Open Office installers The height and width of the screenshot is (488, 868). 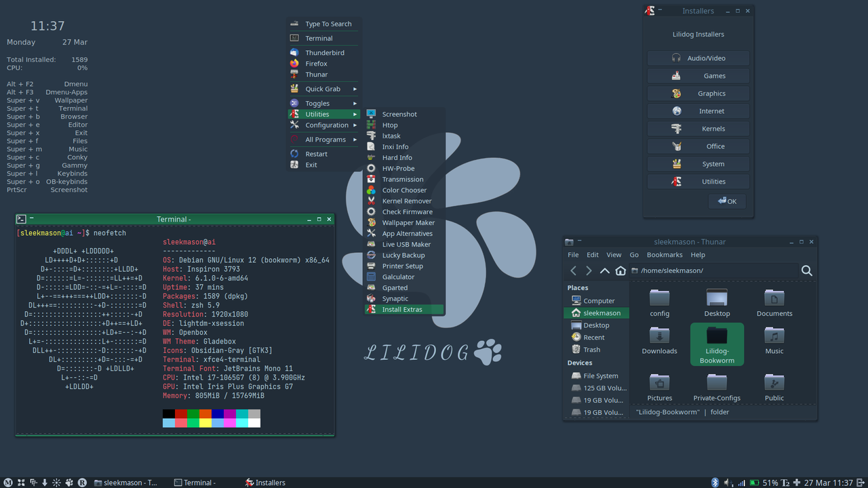[x=698, y=146]
